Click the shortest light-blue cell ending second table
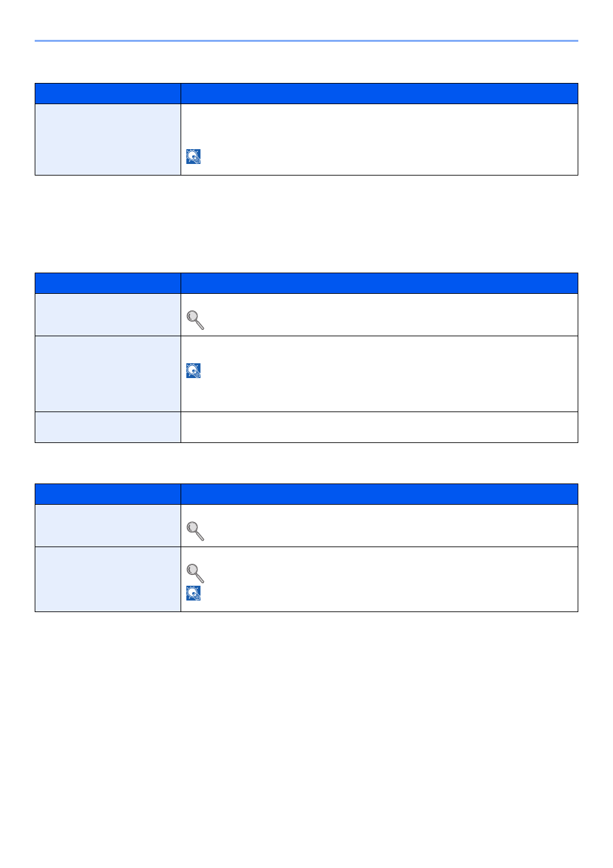The width and height of the screenshot is (613, 868). tap(108, 428)
